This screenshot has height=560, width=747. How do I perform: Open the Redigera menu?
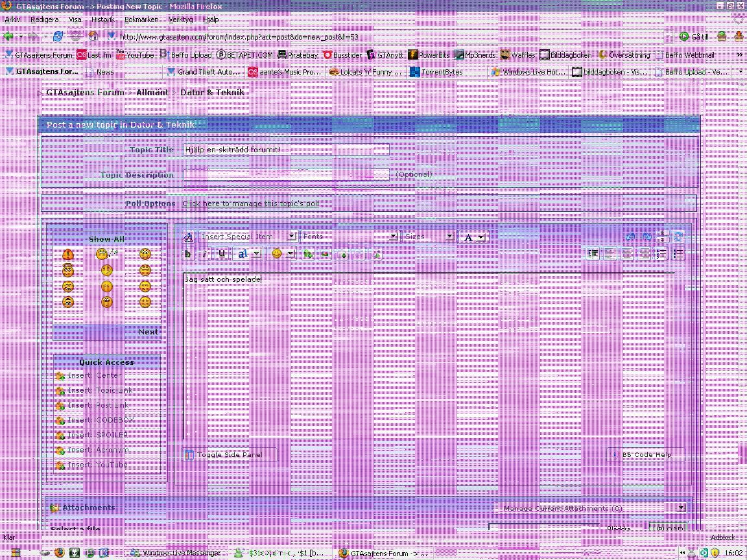click(x=44, y=19)
